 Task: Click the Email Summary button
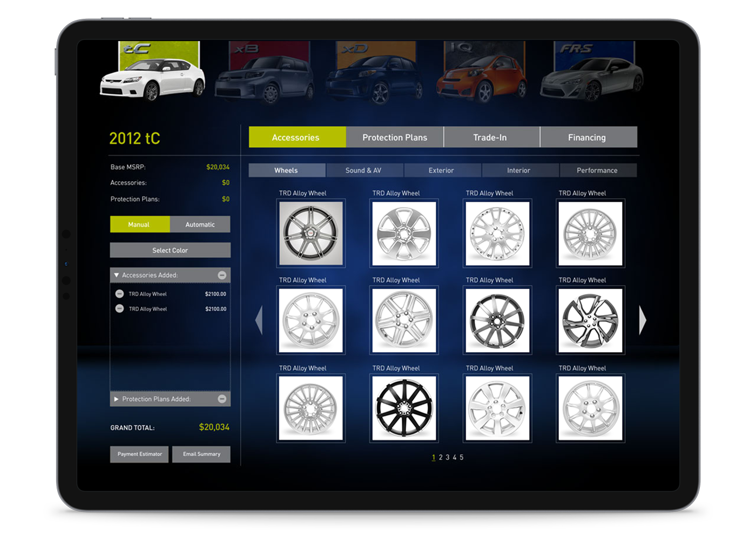[201, 454]
